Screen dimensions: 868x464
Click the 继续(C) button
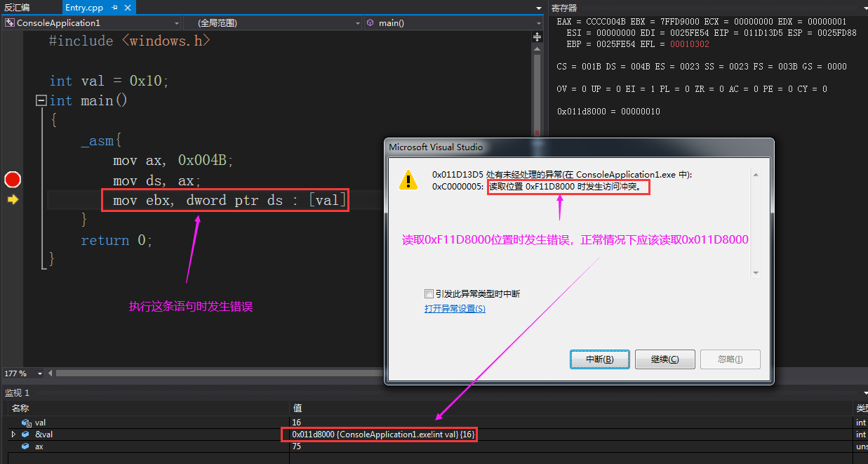click(665, 359)
